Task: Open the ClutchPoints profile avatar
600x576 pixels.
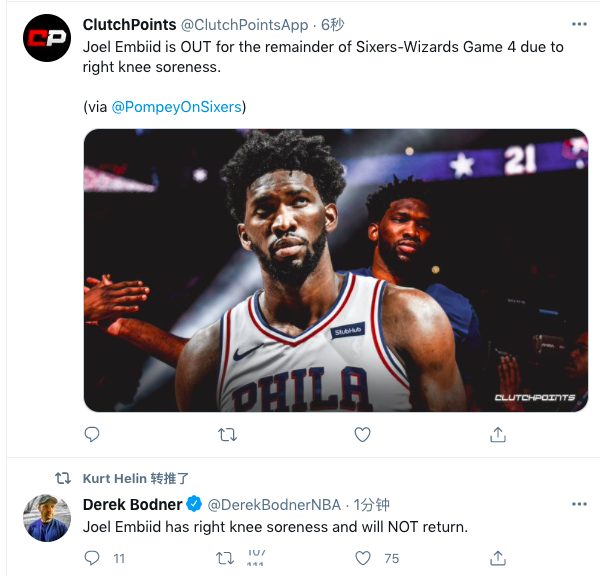Action: click(47, 38)
